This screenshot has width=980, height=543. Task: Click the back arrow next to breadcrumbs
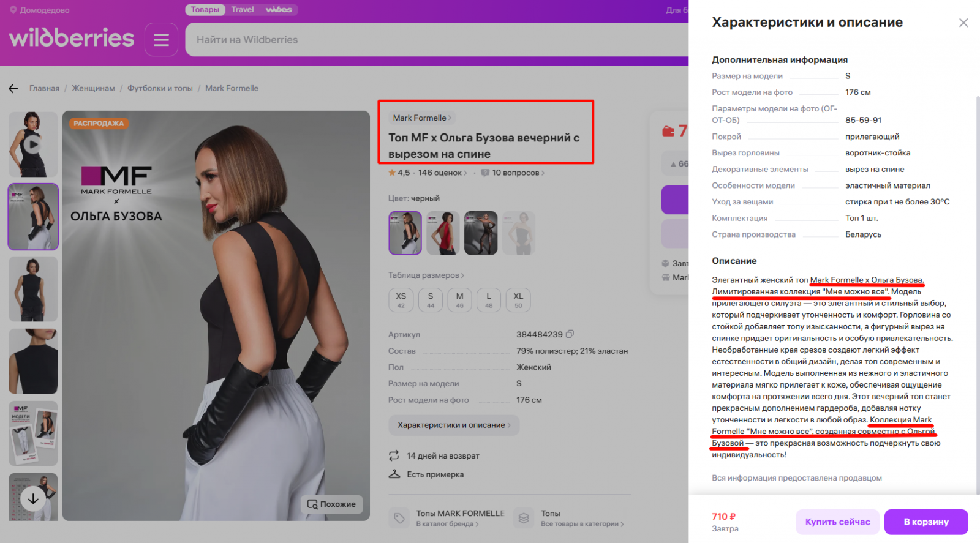pyautogui.click(x=13, y=89)
